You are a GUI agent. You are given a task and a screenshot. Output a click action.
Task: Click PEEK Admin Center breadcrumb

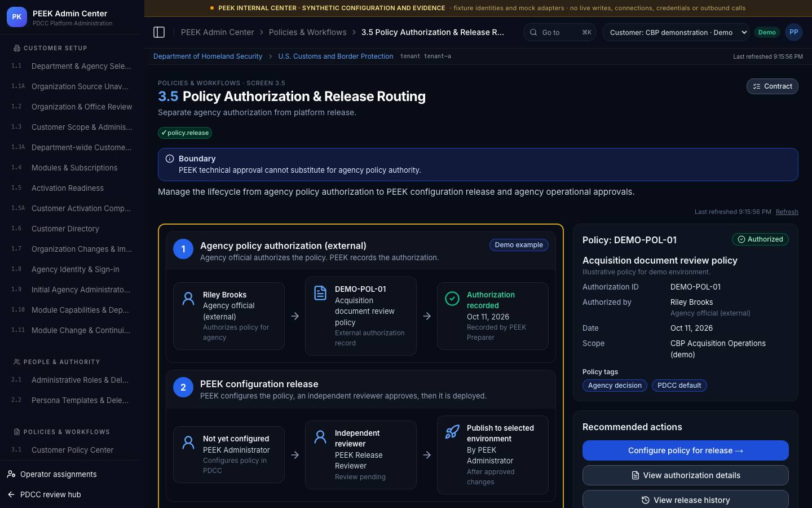pos(217,32)
